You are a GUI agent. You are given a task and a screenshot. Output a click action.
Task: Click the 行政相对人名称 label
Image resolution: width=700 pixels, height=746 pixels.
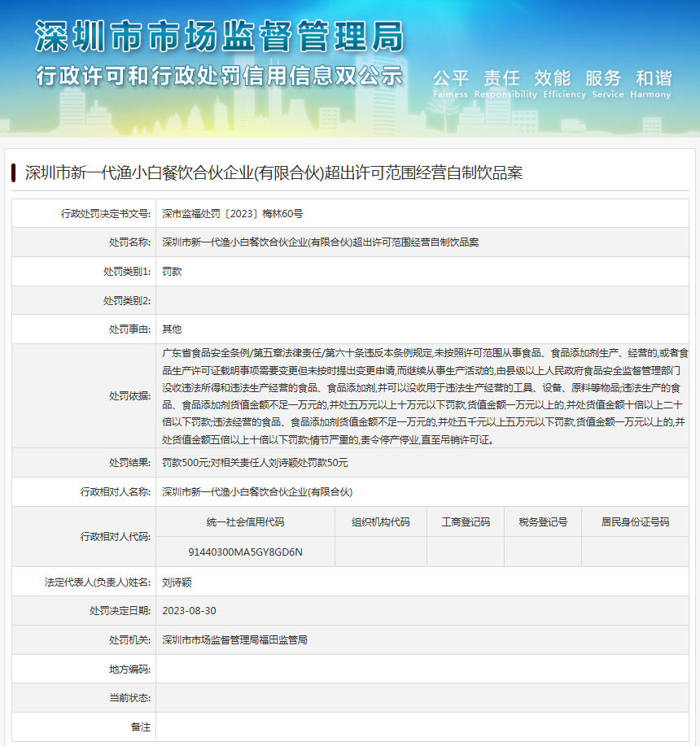click(115, 492)
